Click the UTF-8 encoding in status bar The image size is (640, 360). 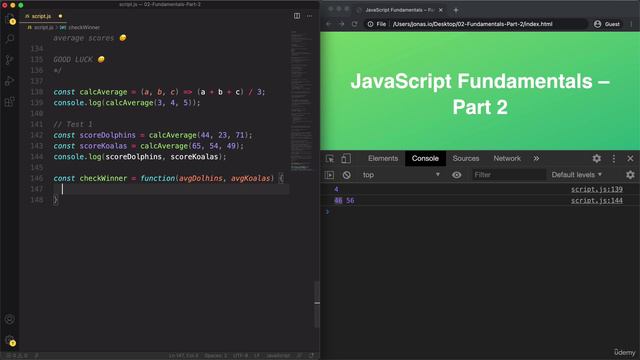point(240,356)
